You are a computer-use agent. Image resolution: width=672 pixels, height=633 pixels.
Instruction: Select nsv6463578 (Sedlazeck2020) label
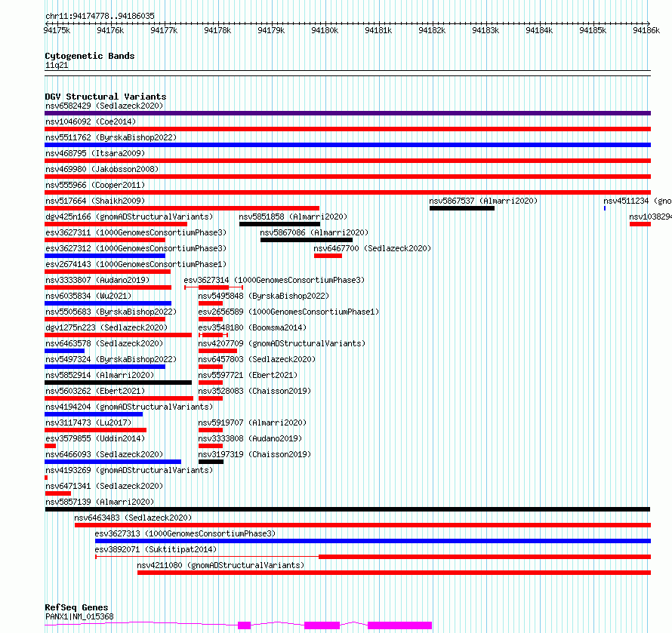(x=104, y=343)
